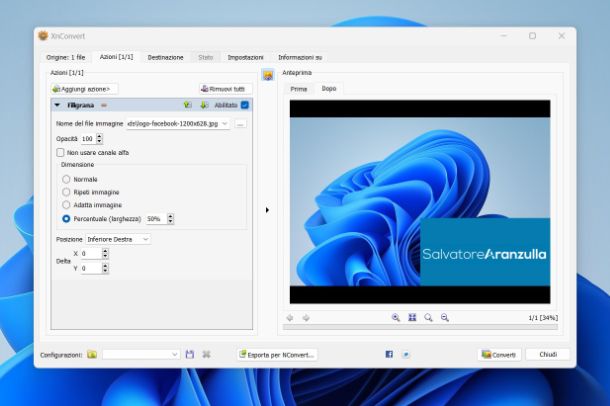Viewport: 610px width, 406px height.
Task: Switch to the Azioni [1/1] tab
Action: click(116, 57)
